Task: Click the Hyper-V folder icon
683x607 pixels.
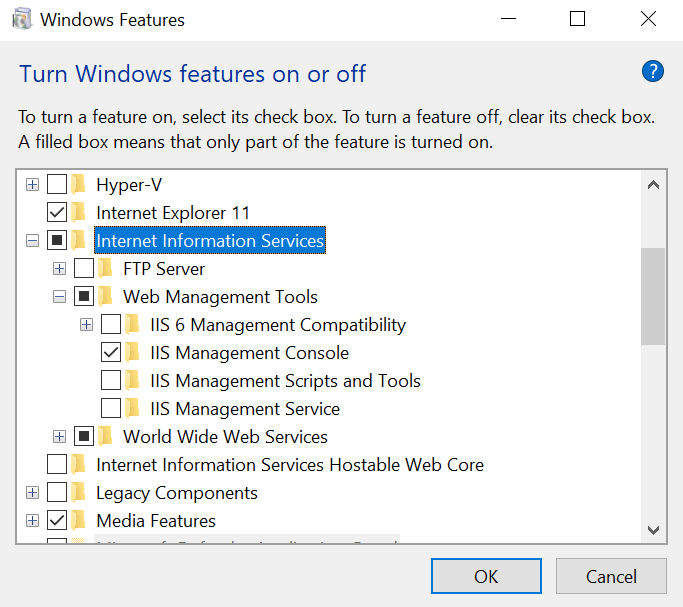Action: (x=80, y=185)
